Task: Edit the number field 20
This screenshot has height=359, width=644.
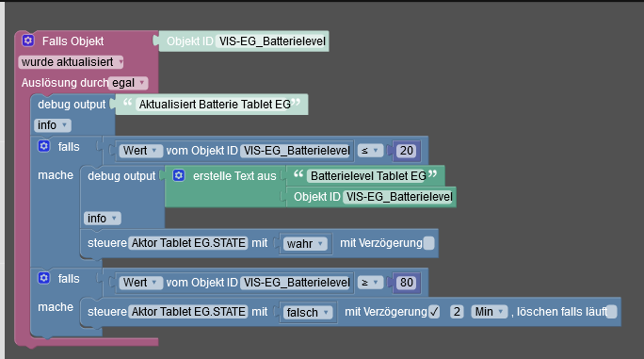Action: (x=407, y=151)
